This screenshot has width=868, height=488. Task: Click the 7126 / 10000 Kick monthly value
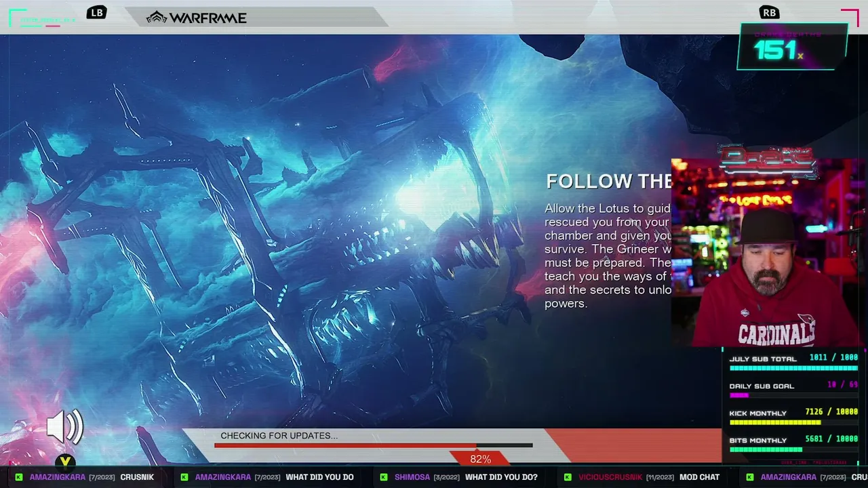click(831, 412)
